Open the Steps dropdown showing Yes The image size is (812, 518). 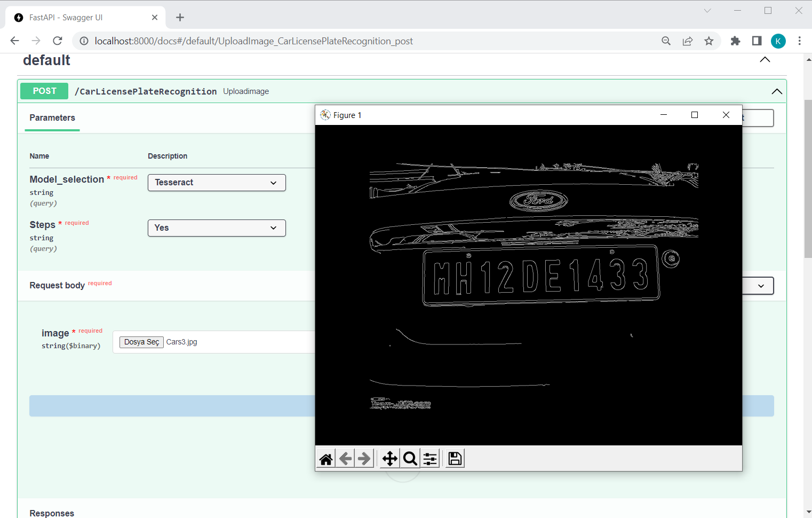click(x=216, y=227)
